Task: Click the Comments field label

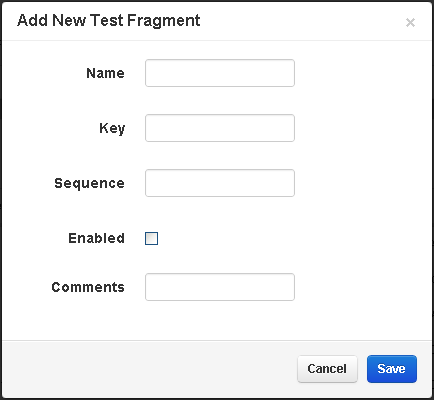Action: 88,287
